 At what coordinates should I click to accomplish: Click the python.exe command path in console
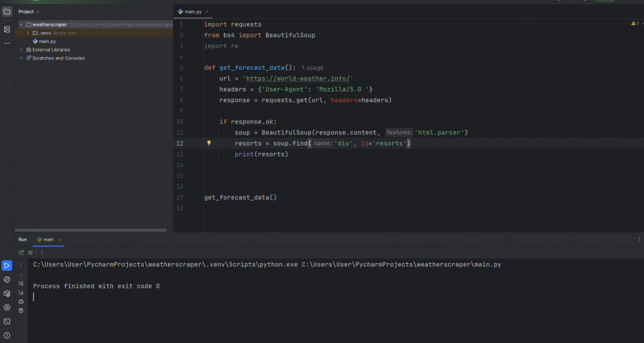tap(165, 264)
